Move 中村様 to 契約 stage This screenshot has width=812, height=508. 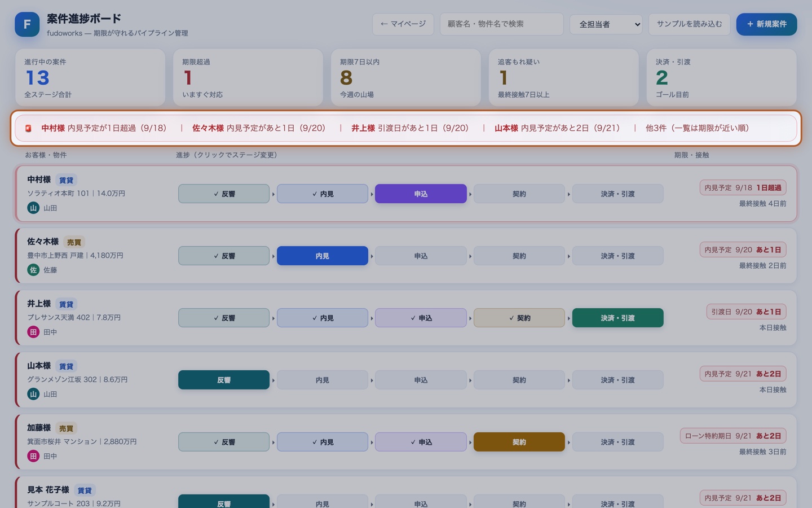point(519,194)
